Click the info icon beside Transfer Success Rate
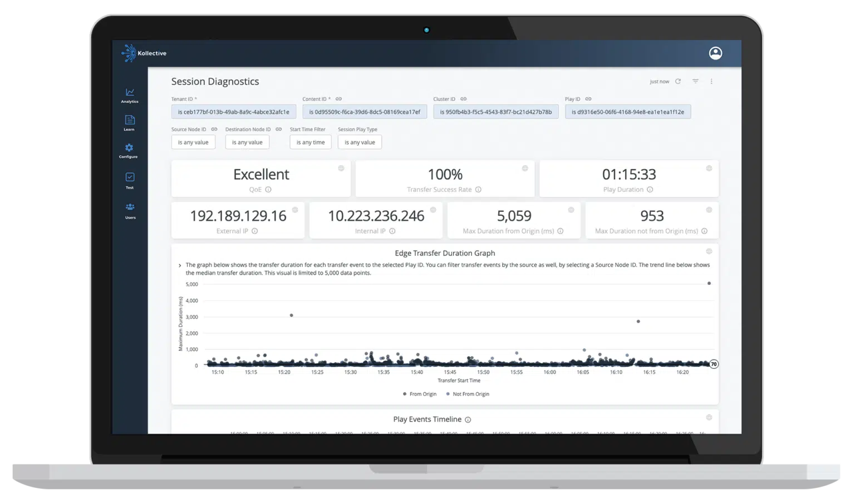The height and width of the screenshot is (504, 855). 478,190
